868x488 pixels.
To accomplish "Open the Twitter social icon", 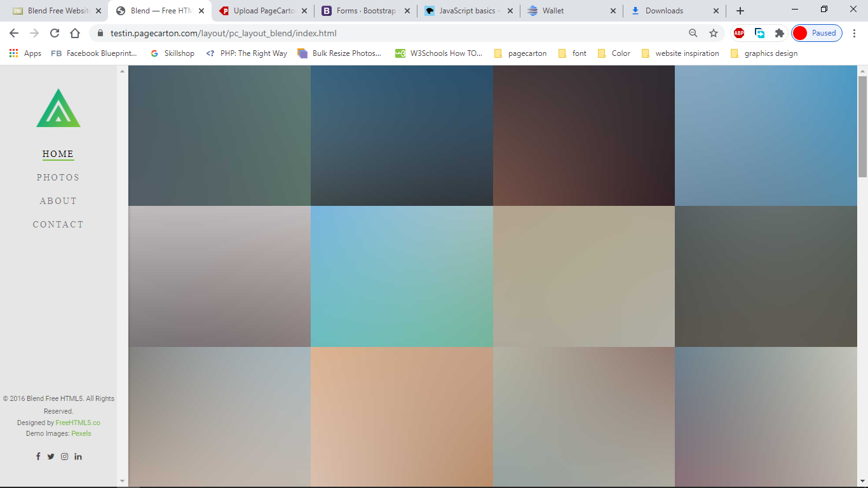I will 51,456.
